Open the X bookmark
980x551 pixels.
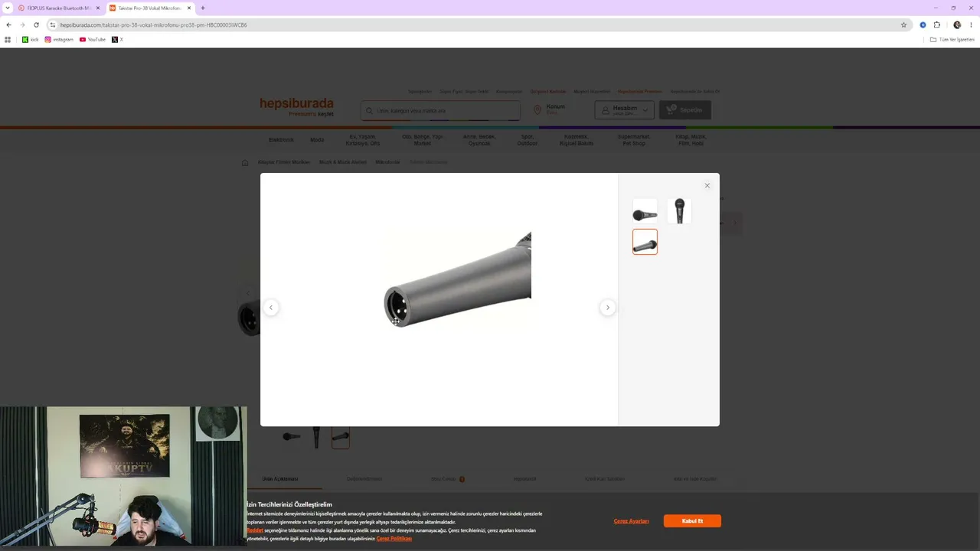click(117, 39)
